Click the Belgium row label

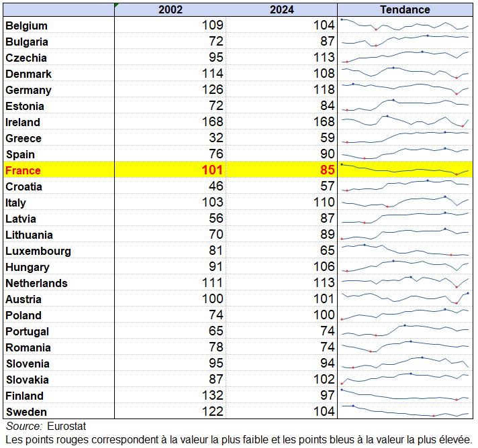tap(27, 25)
